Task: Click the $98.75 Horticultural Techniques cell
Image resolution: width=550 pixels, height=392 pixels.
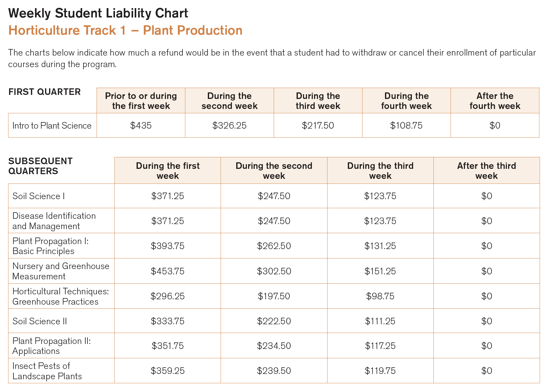Action: tap(380, 296)
